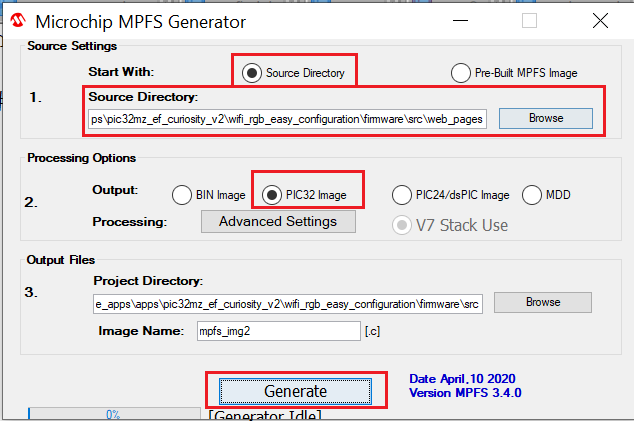
Task: Click the 'Date April,10 2020' text
Action: tap(462, 379)
